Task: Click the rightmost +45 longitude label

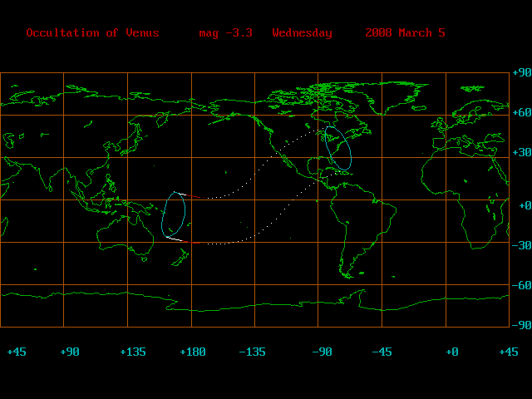Action: [509, 352]
